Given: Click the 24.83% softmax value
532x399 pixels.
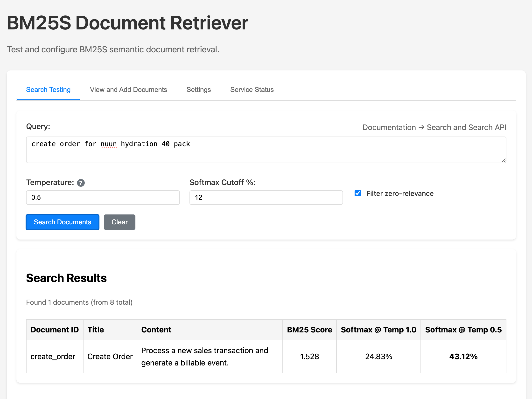Looking at the screenshot, I should 378,357.
